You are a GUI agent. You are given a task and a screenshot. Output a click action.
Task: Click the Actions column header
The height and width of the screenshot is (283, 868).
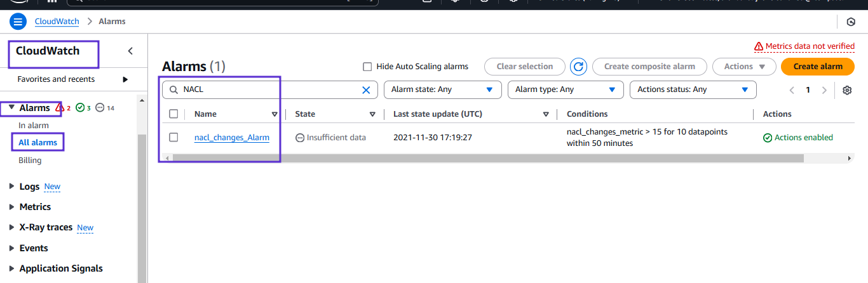point(777,114)
